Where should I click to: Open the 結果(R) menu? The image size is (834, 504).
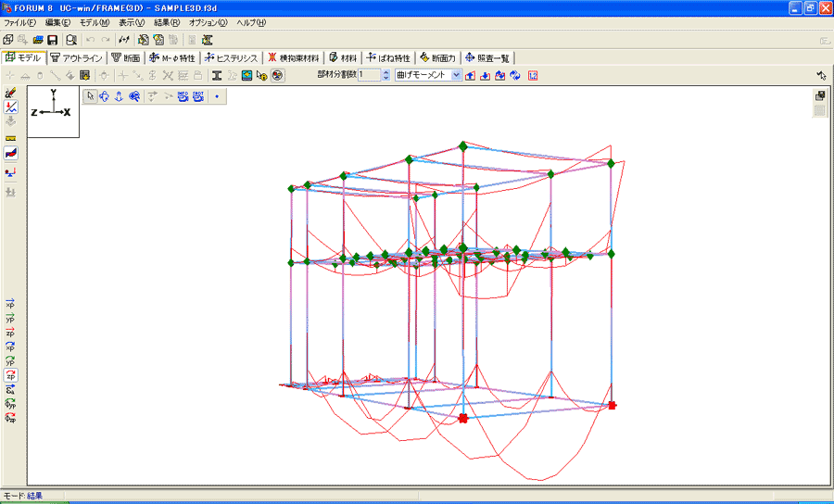pyautogui.click(x=167, y=23)
